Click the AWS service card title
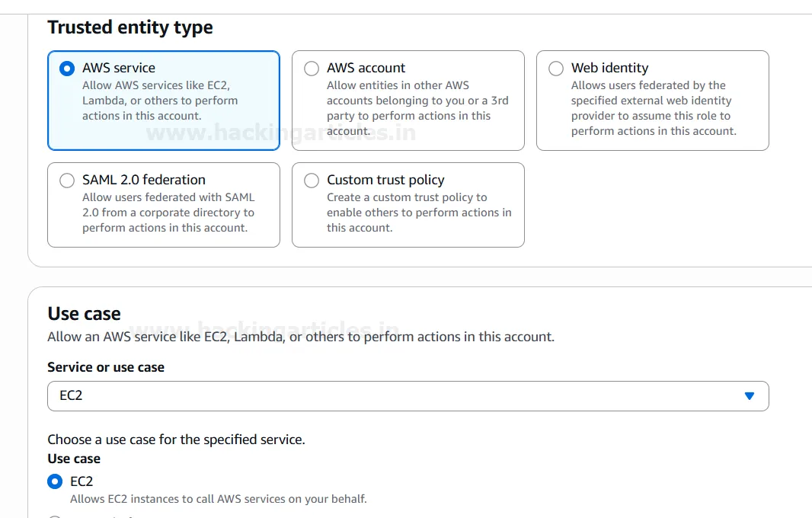The width and height of the screenshot is (812, 518). coord(119,68)
